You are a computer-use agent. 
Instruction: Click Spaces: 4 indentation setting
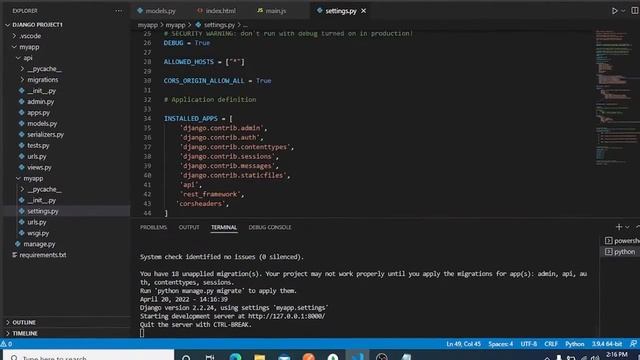500,344
